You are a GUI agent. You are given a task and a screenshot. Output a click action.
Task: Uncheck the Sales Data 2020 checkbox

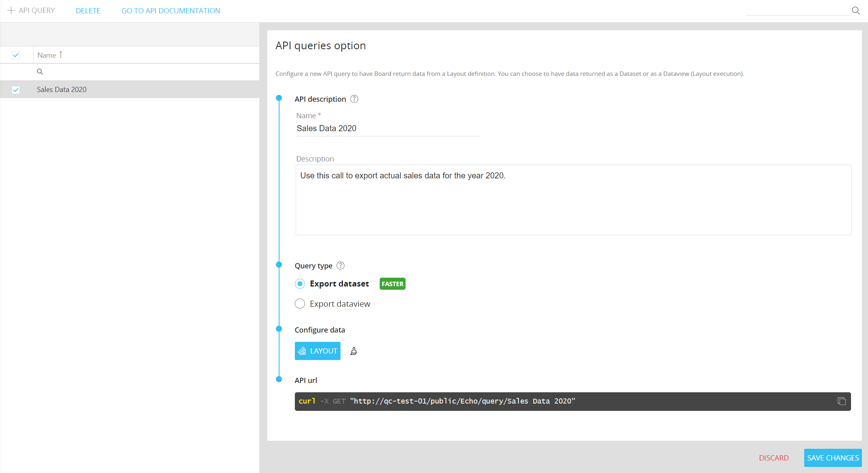[x=16, y=90]
